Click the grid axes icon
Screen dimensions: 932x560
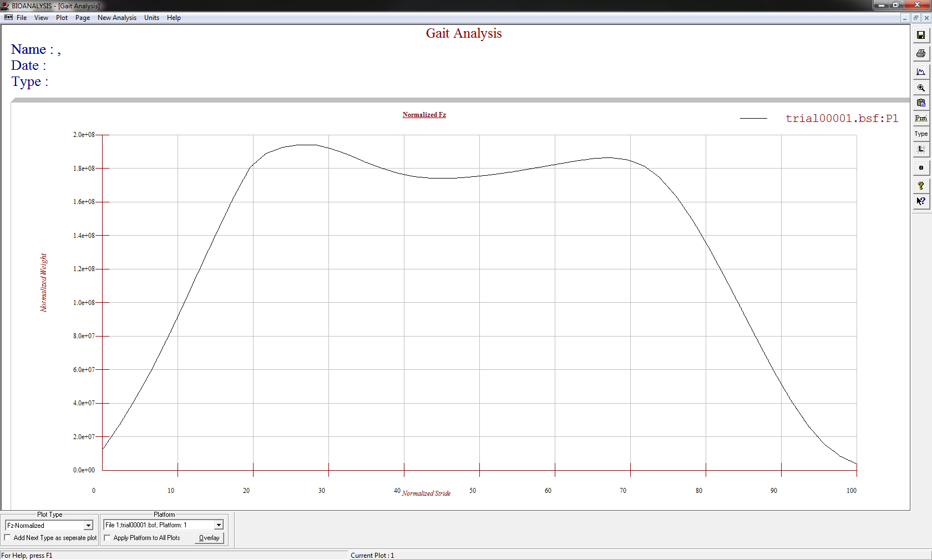(921, 150)
